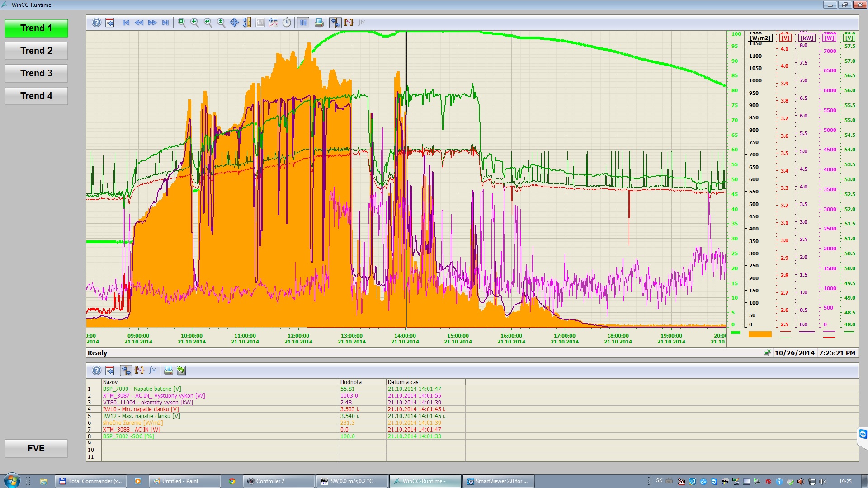Open configuration dialog in ruler table toolbar
868x488 pixels.
(109, 371)
